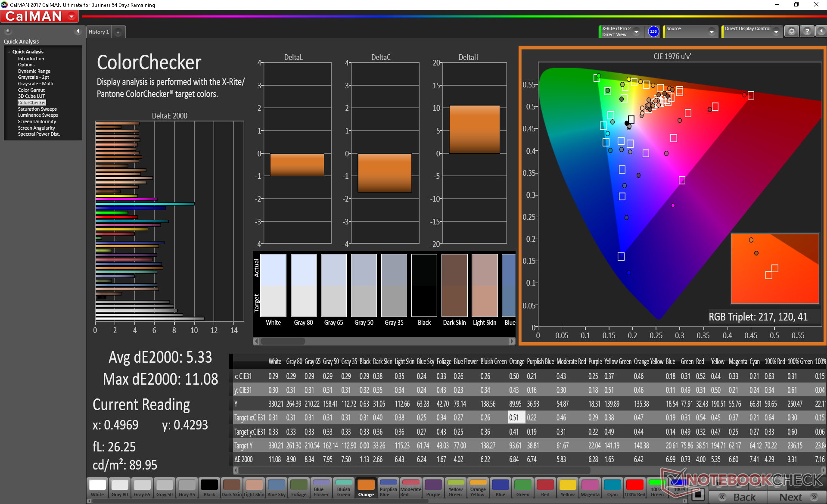Select the Foliage patch swatch
The image size is (827, 504).
tap(299, 488)
